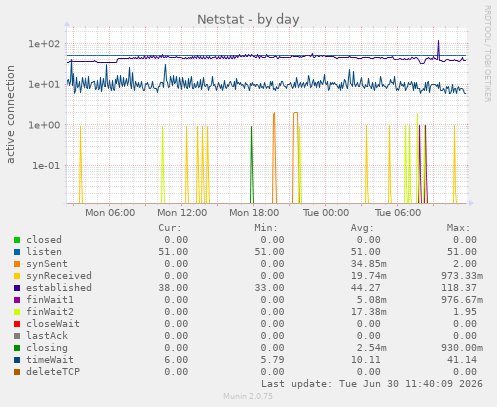Screen dimensions: 497x407
Task: Click finWait1 max value 976.67m
Action: [462, 300]
